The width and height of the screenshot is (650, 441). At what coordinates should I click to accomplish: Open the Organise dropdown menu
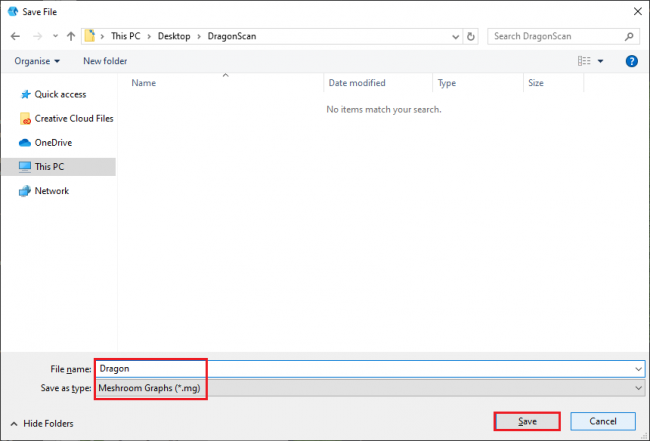coord(37,61)
